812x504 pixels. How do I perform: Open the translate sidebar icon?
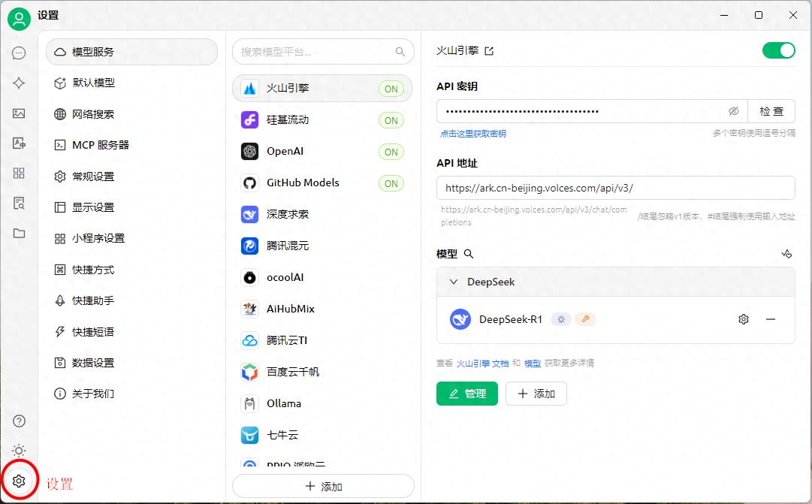click(19, 143)
